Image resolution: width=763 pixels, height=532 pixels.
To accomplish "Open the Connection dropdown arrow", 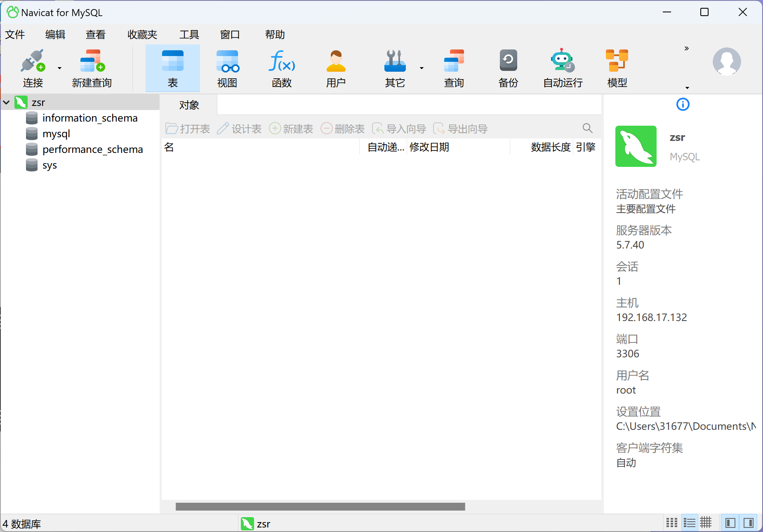I will point(59,68).
